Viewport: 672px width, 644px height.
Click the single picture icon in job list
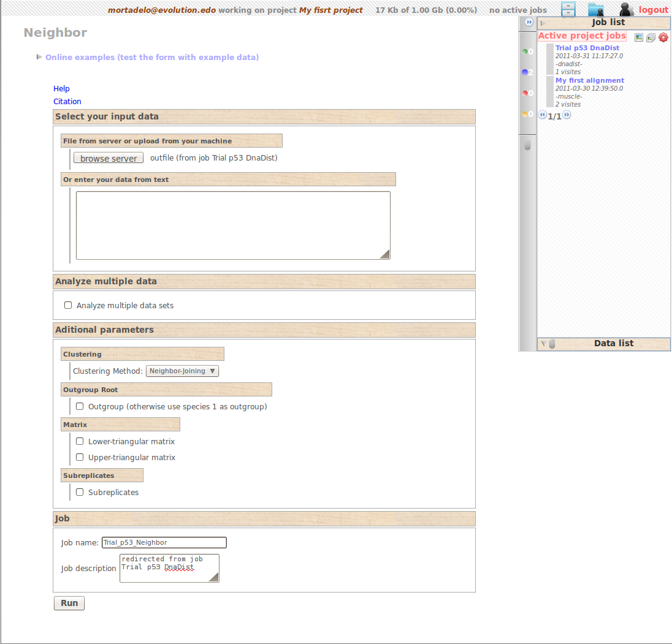pyautogui.click(x=639, y=37)
